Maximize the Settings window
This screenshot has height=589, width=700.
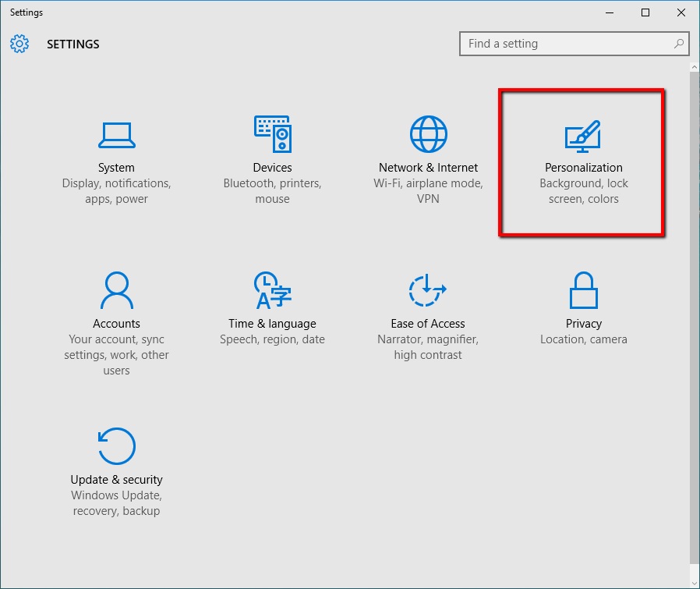point(645,12)
